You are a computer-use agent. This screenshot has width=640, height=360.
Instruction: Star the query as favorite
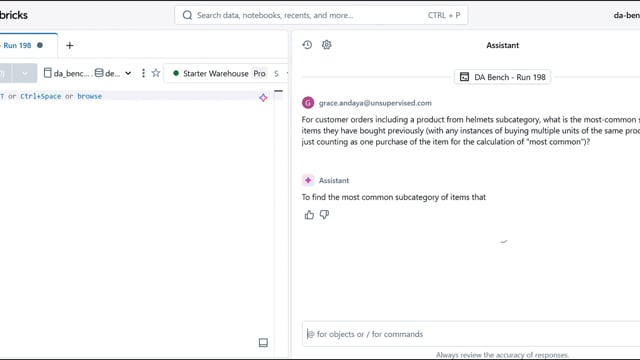[156, 73]
